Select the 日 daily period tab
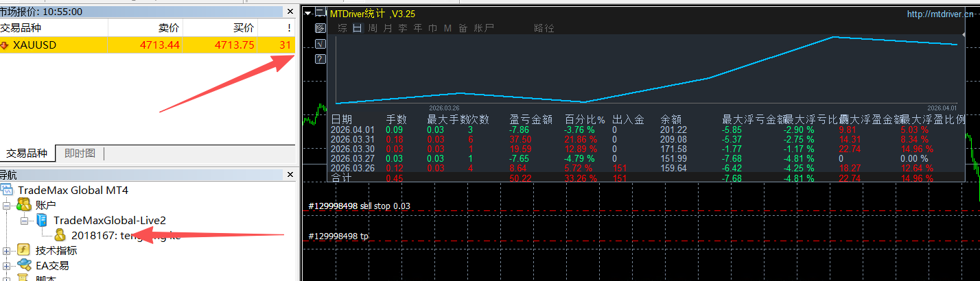980x281 pixels. tap(357, 28)
